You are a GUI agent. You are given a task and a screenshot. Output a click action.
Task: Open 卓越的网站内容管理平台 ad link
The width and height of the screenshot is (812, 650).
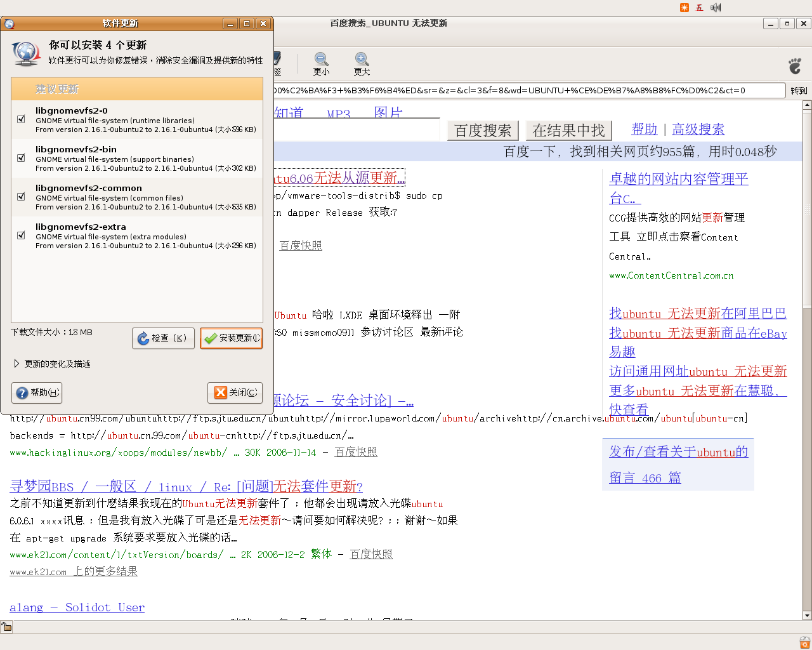(678, 189)
